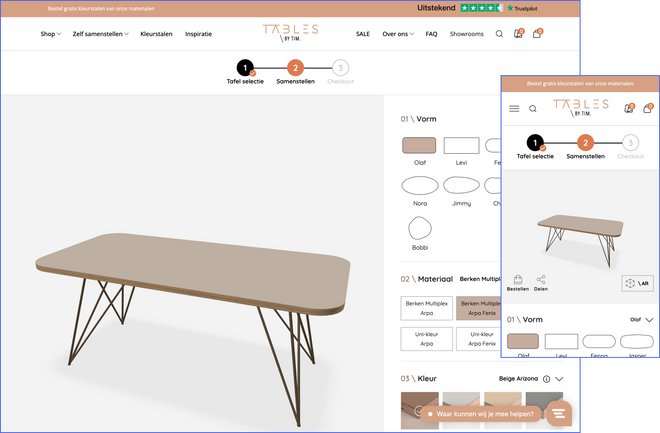Open the hamburger menu in mobile view

point(514,109)
